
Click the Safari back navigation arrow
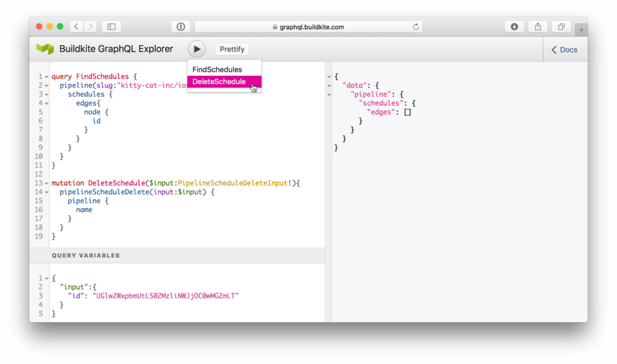(x=75, y=27)
